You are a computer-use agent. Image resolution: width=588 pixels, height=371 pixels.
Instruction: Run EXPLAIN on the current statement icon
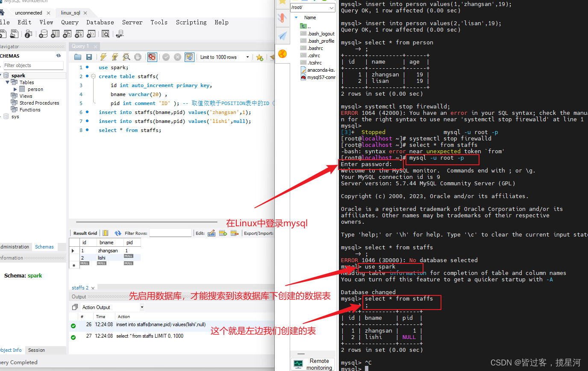click(126, 57)
